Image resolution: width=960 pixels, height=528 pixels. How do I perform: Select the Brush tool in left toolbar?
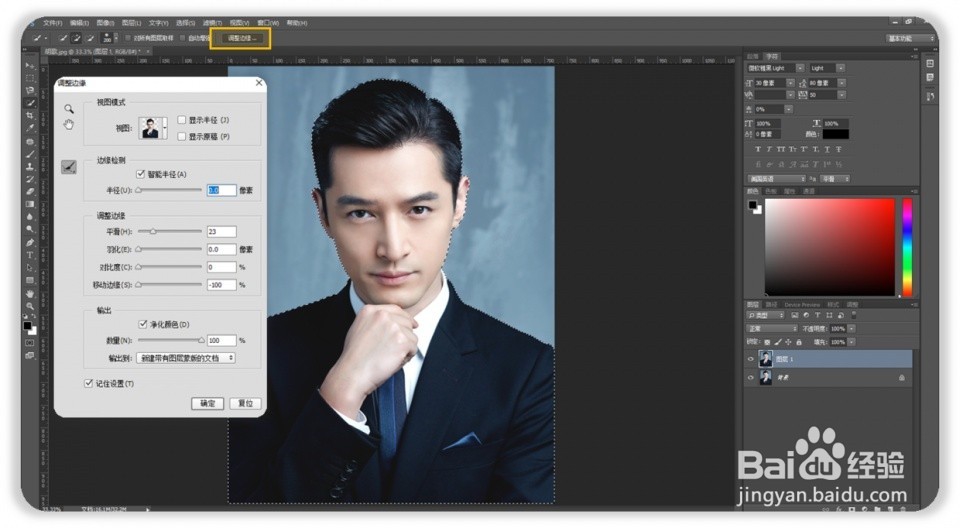pyautogui.click(x=29, y=154)
